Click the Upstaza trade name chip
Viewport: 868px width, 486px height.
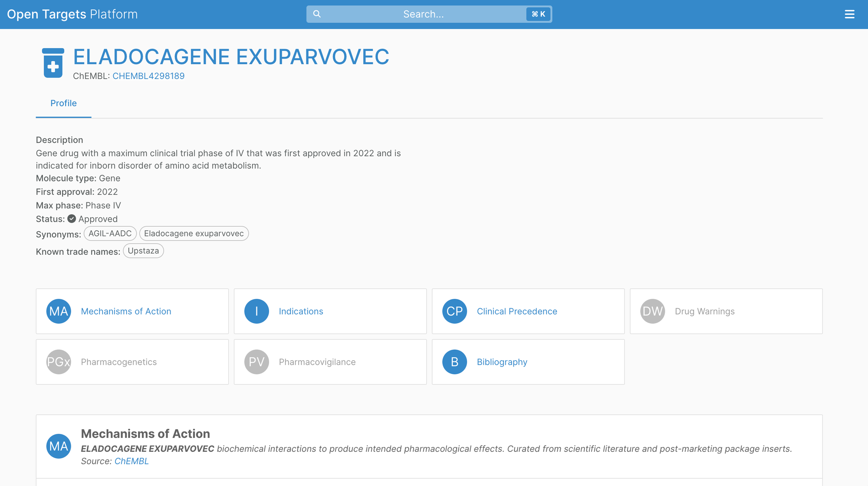pyautogui.click(x=143, y=251)
